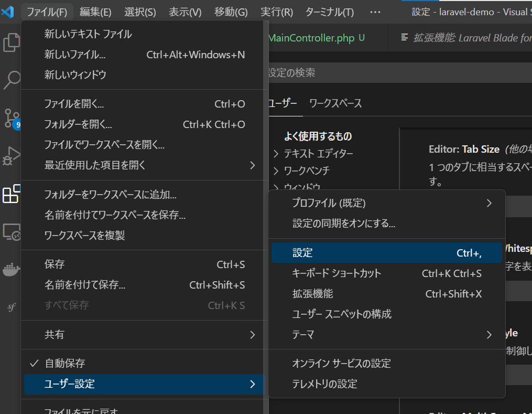The image size is (532, 414).
Task: Click the extension tab icon for Laravel Blade
Action: pyautogui.click(x=405, y=37)
